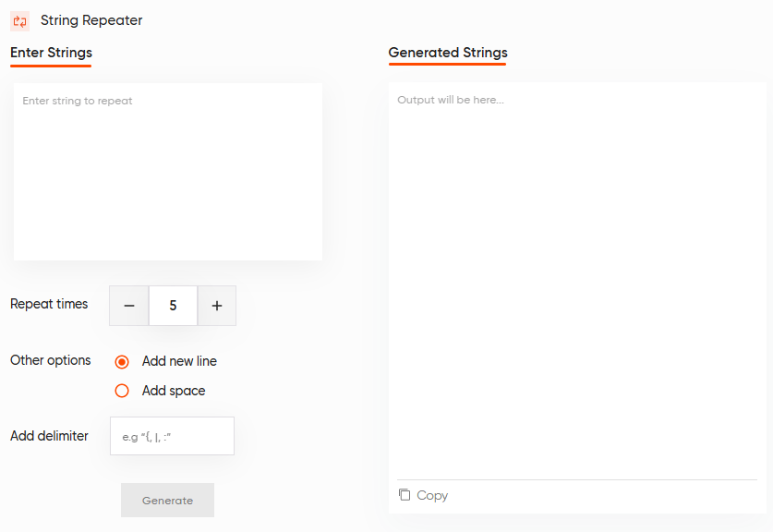Click the Other options label
The height and width of the screenshot is (532, 773).
(50, 360)
